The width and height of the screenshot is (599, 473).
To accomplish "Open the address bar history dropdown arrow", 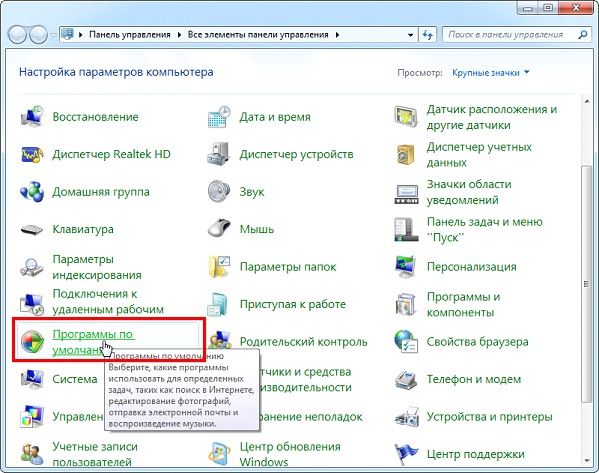I will (x=410, y=35).
